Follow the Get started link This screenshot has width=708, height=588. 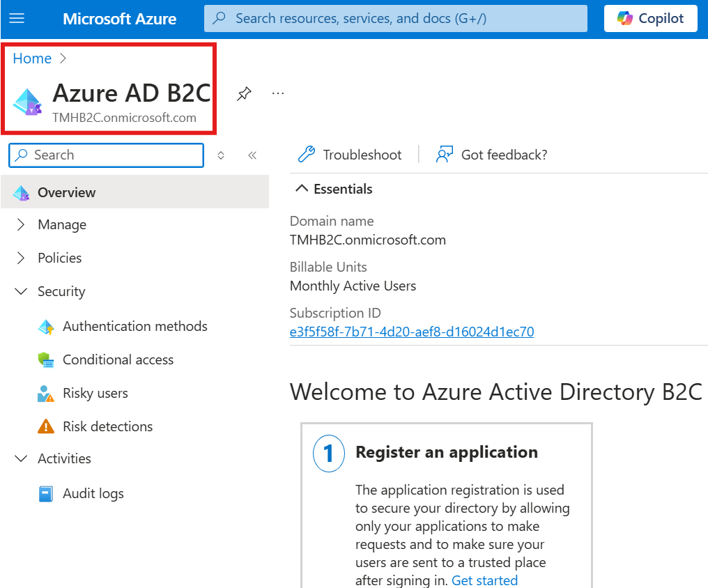pyautogui.click(x=484, y=580)
